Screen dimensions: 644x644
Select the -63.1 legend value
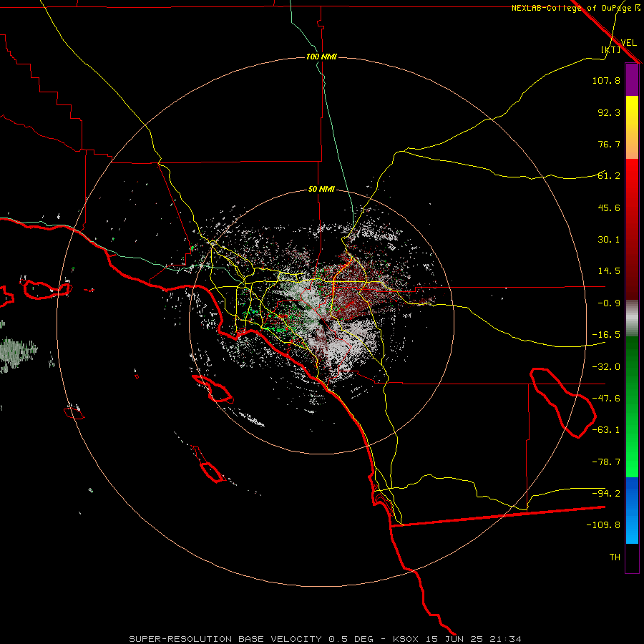[606, 430]
